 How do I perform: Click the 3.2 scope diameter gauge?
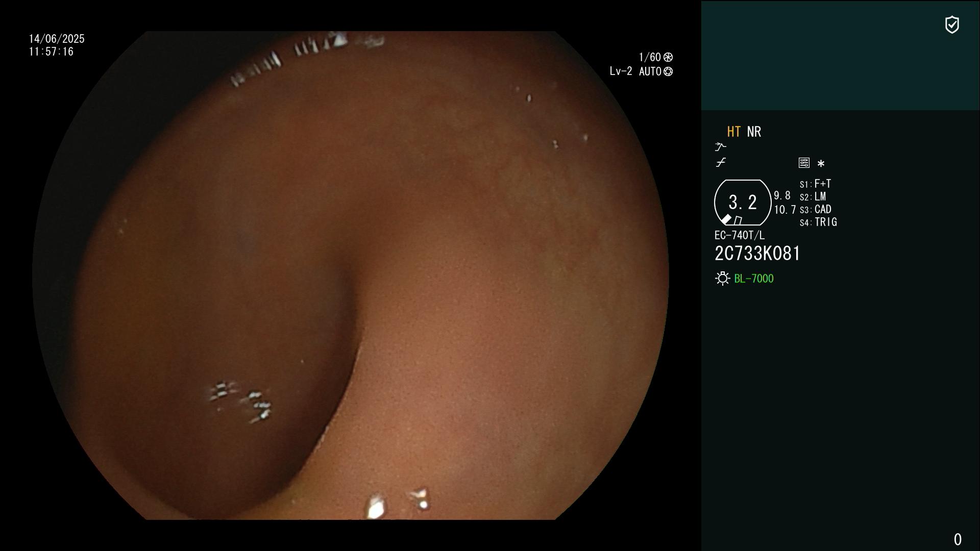(743, 203)
